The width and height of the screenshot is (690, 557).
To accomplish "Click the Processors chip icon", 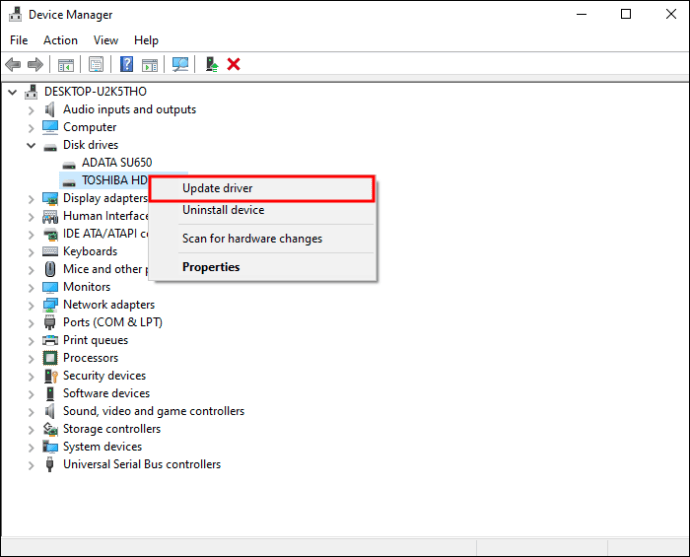I will coord(50,358).
